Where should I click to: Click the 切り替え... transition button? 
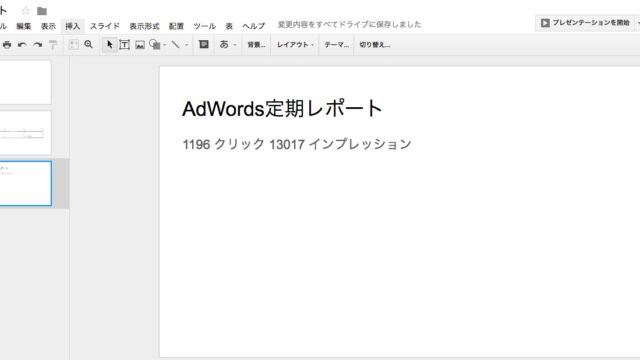(375, 45)
